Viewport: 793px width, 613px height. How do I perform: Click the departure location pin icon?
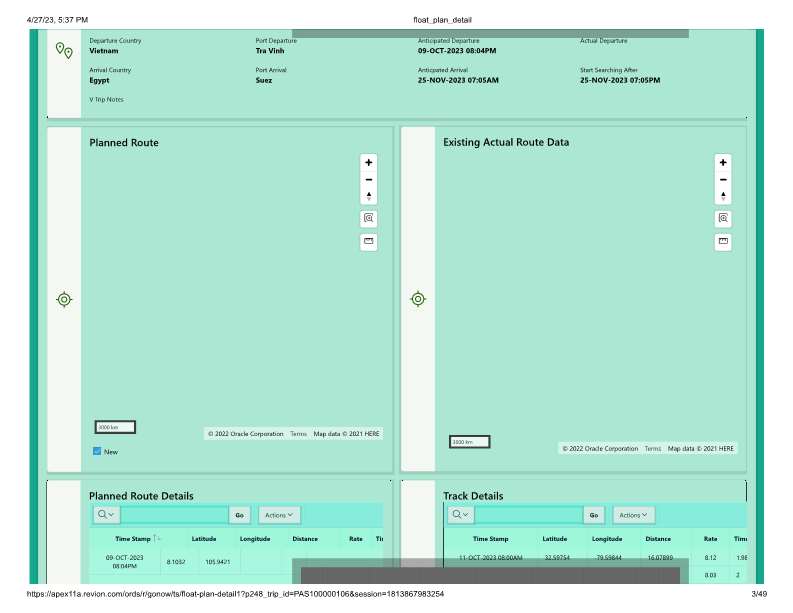tap(63, 50)
